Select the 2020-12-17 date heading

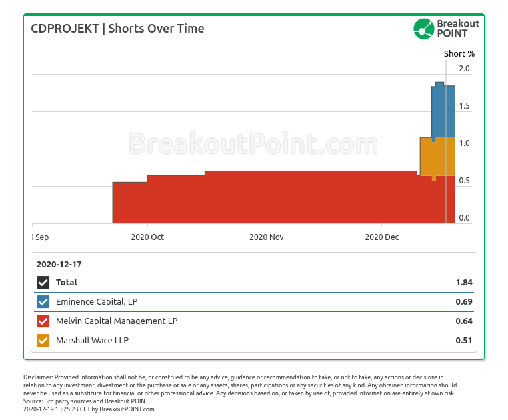[x=59, y=265]
